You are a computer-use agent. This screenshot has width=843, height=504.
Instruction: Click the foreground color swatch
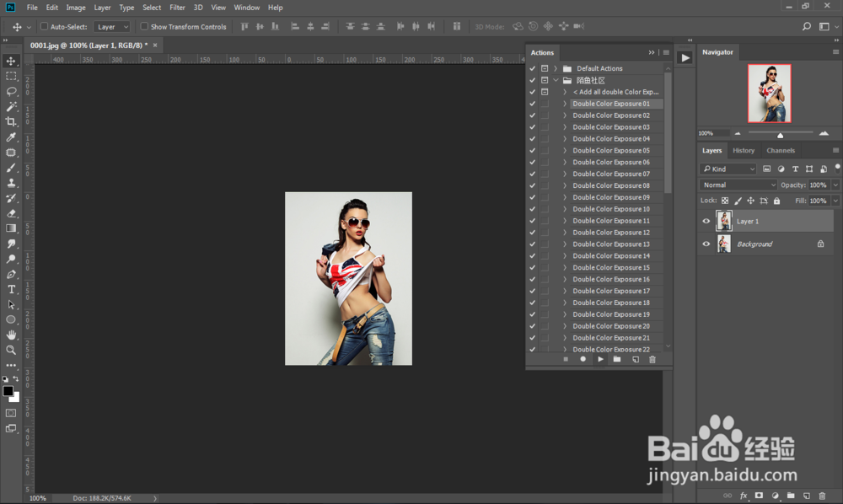click(8, 391)
